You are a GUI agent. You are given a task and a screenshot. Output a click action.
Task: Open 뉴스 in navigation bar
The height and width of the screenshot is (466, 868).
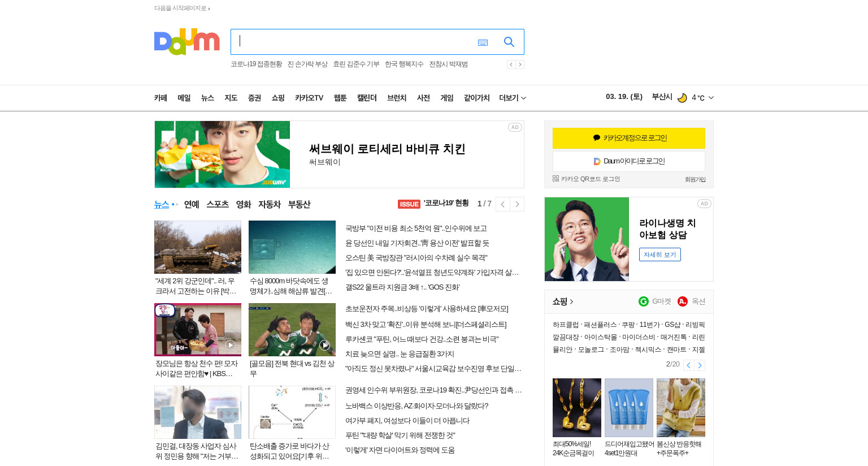[x=207, y=98]
